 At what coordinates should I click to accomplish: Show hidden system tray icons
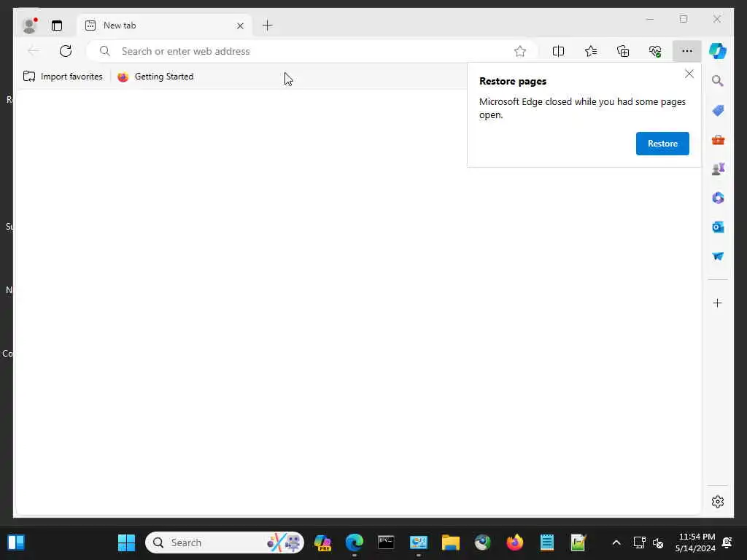616,542
